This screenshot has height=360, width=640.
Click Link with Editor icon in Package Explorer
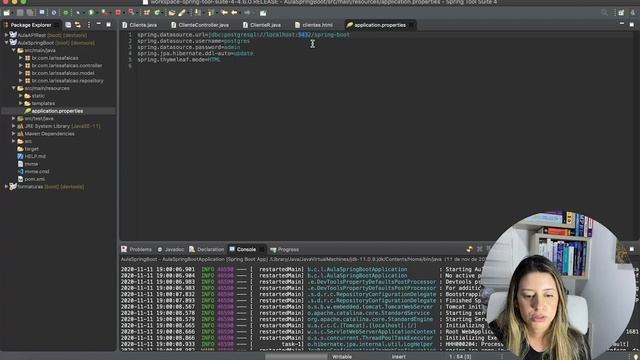[78, 25]
